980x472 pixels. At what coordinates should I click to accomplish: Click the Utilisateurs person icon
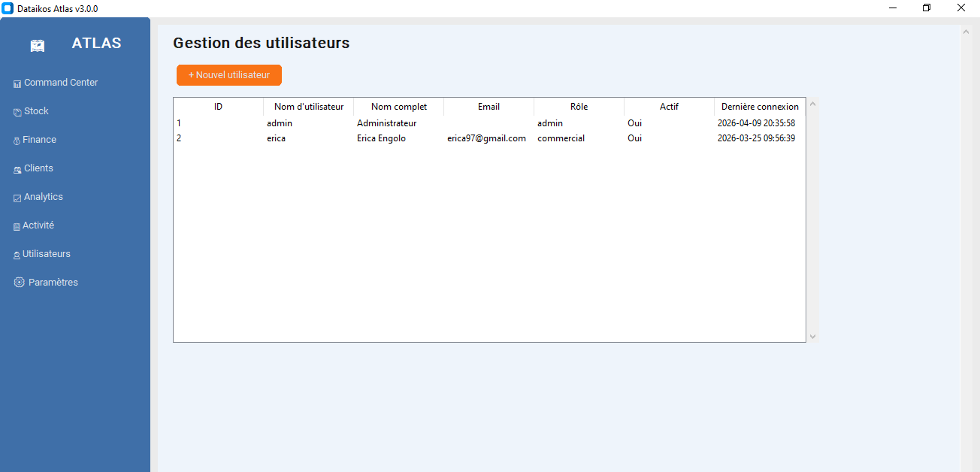17,255
